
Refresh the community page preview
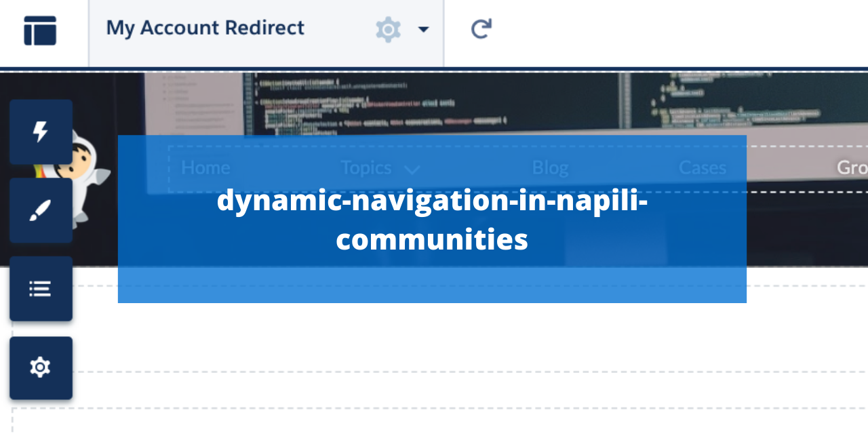[x=480, y=30]
